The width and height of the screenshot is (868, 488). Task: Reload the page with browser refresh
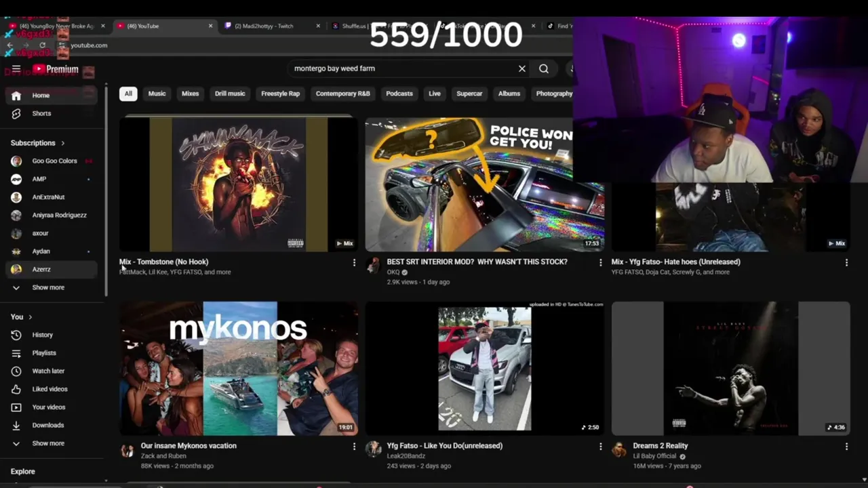(x=42, y=45)
